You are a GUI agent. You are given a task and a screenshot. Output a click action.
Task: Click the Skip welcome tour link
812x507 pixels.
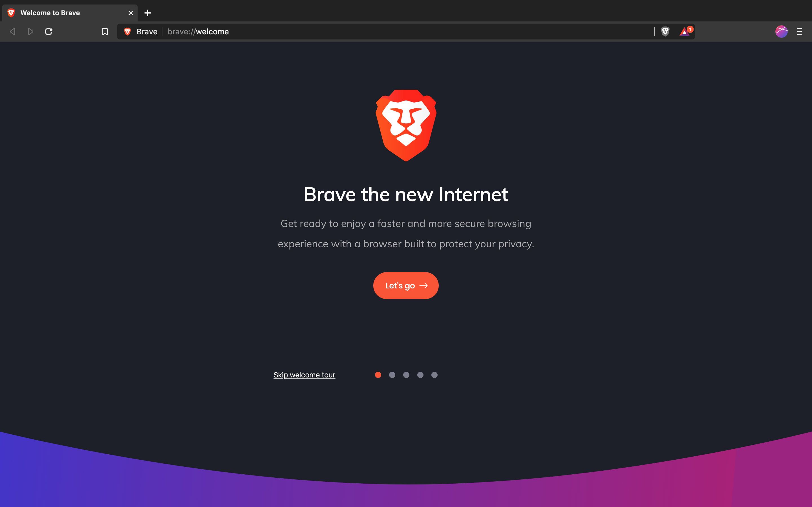pos(304,375)
